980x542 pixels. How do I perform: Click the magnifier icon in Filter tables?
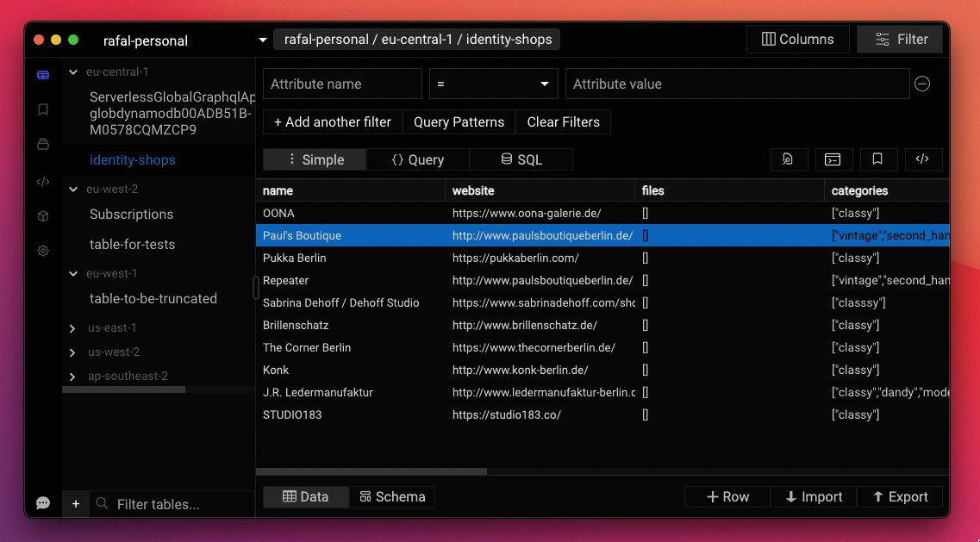pyautogui.click(x=102, y=503)
